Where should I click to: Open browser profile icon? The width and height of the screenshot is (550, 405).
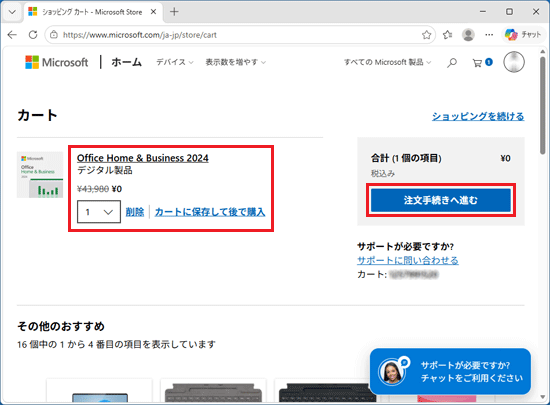click(x=468, y=35)
